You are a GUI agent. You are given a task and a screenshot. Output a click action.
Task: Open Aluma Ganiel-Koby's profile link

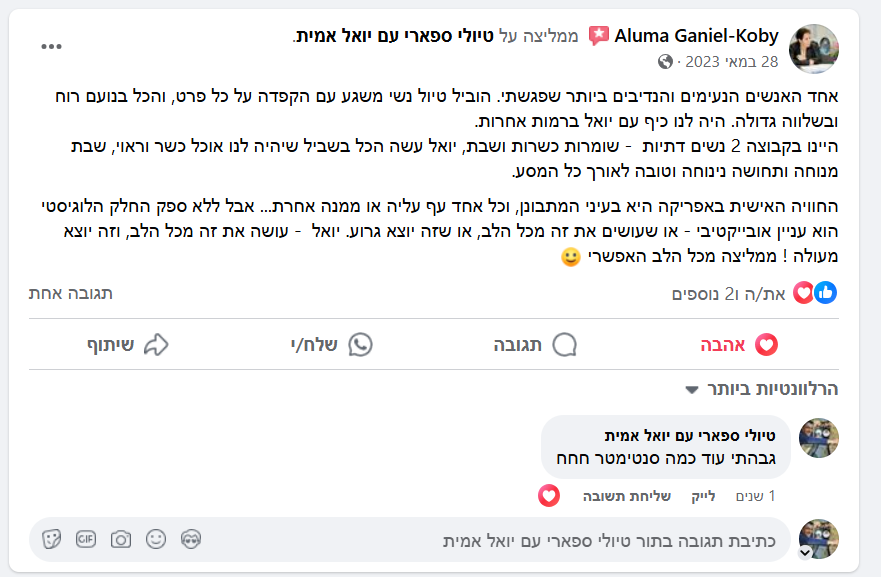pos(696,36)
